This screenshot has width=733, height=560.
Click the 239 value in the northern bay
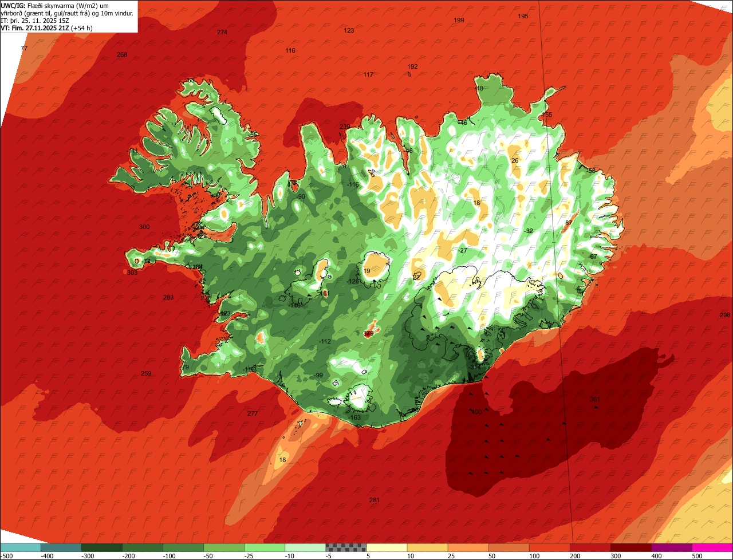coord(345,127)
